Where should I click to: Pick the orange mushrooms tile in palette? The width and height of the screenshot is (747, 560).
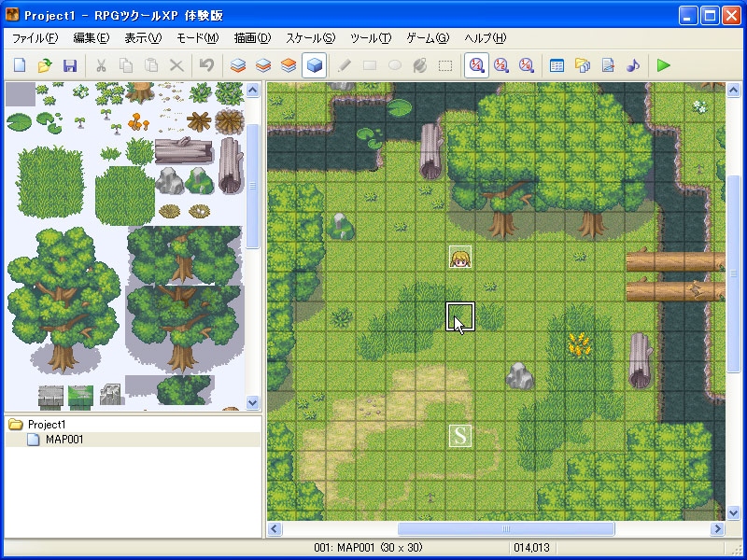pyautogui.click(x=138, y=122)
